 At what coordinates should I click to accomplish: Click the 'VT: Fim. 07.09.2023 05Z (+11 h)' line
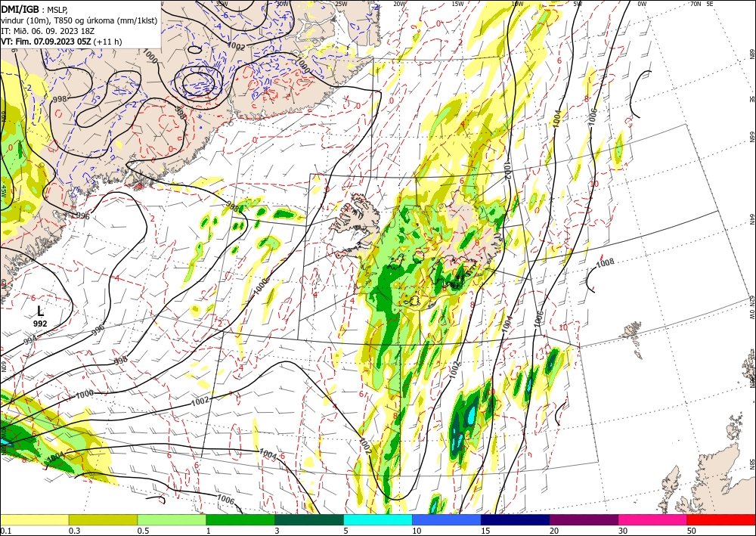pos(61,42)
